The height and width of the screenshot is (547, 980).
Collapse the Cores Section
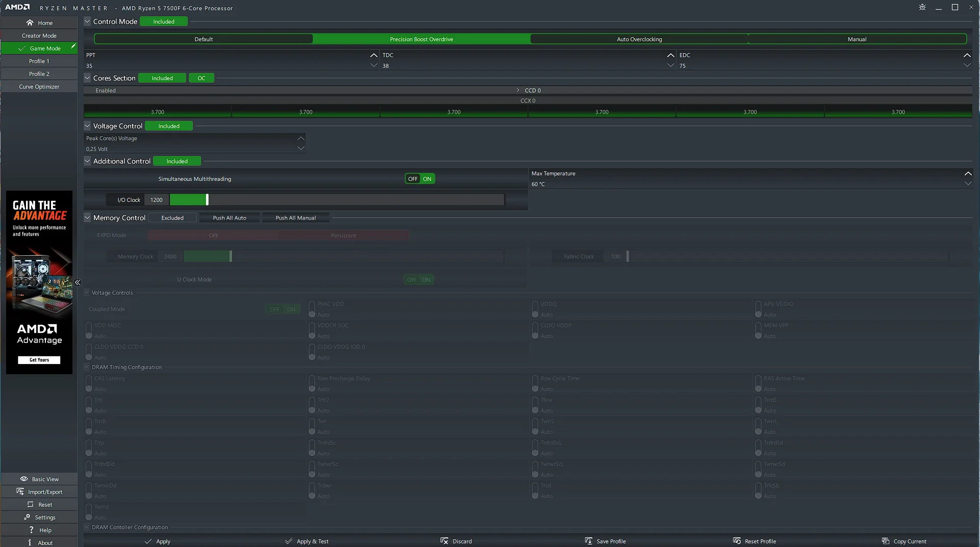click(x=87, y=78)
